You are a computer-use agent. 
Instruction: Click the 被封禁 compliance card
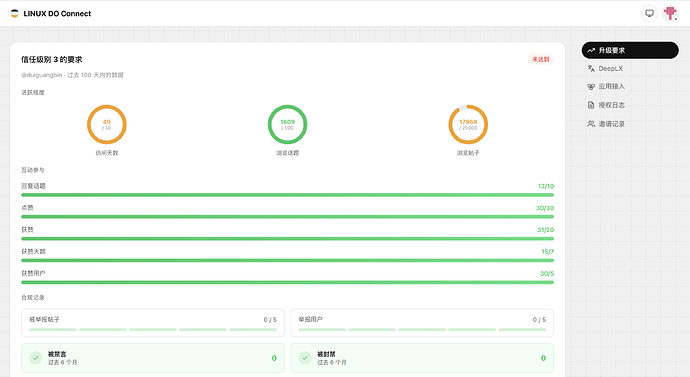422,358
